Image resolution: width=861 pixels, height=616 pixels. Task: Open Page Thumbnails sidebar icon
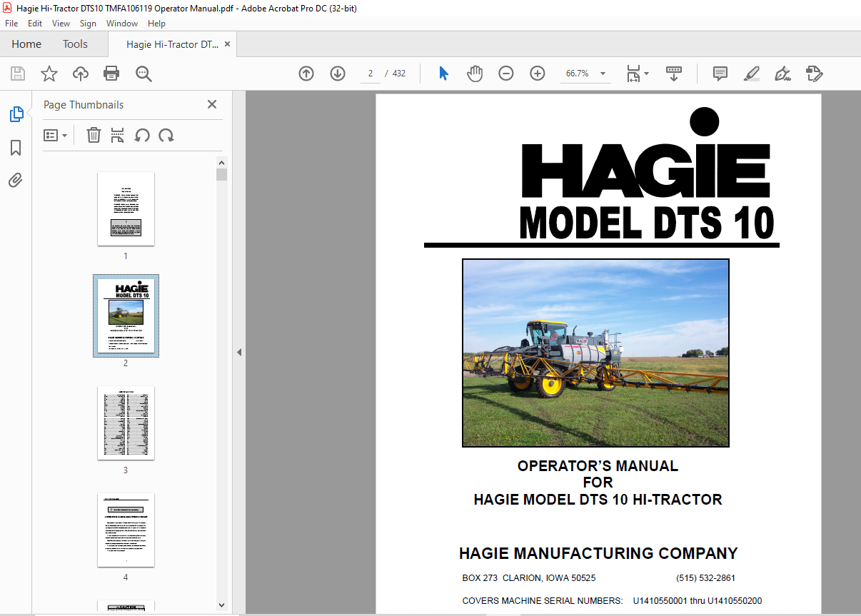16,113
